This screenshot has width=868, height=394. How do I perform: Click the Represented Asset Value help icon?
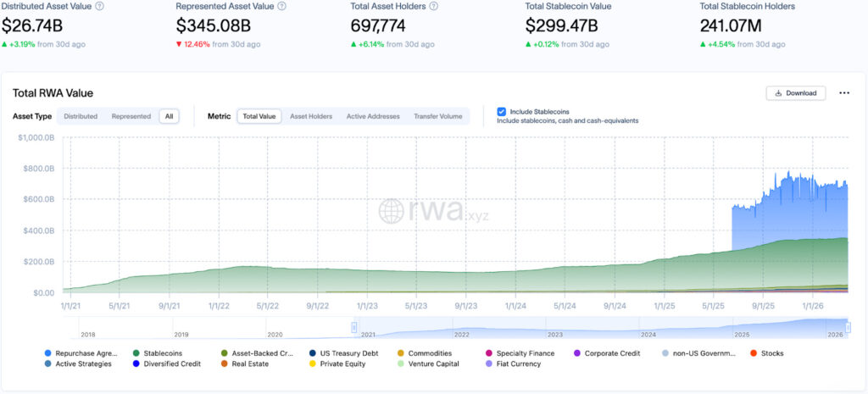[x=281, y=6]
